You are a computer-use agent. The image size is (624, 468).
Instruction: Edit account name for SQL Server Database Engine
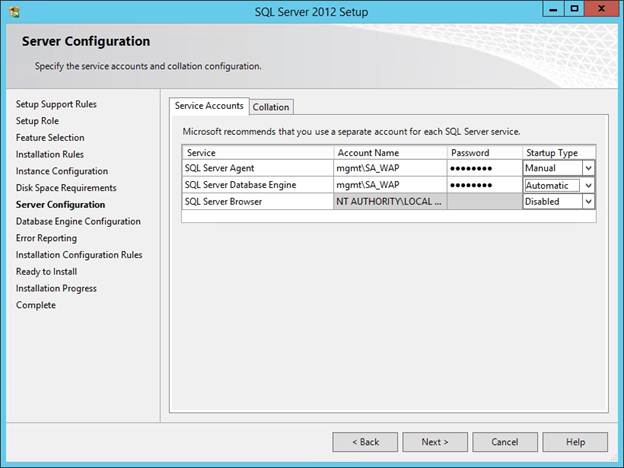(390, 185)
